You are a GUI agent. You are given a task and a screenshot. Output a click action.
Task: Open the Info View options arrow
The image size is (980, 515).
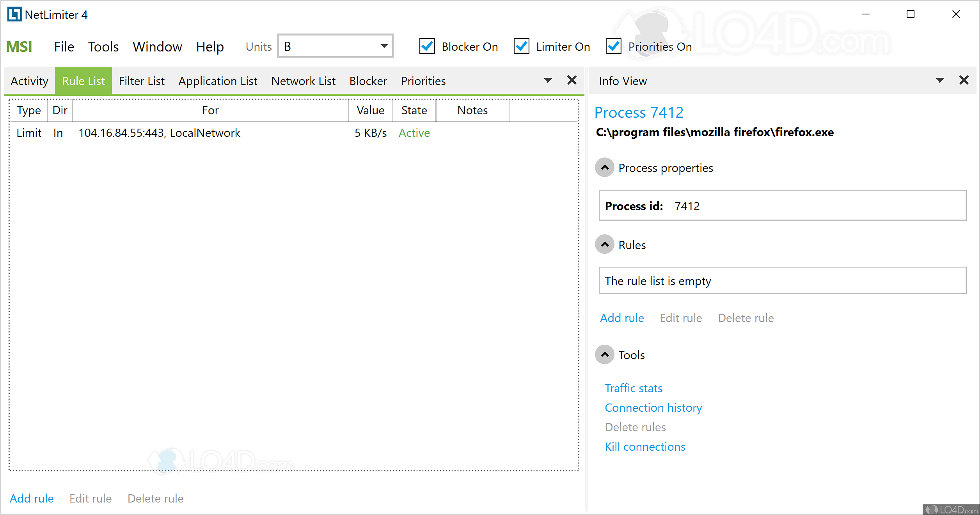tap(940, 80)
